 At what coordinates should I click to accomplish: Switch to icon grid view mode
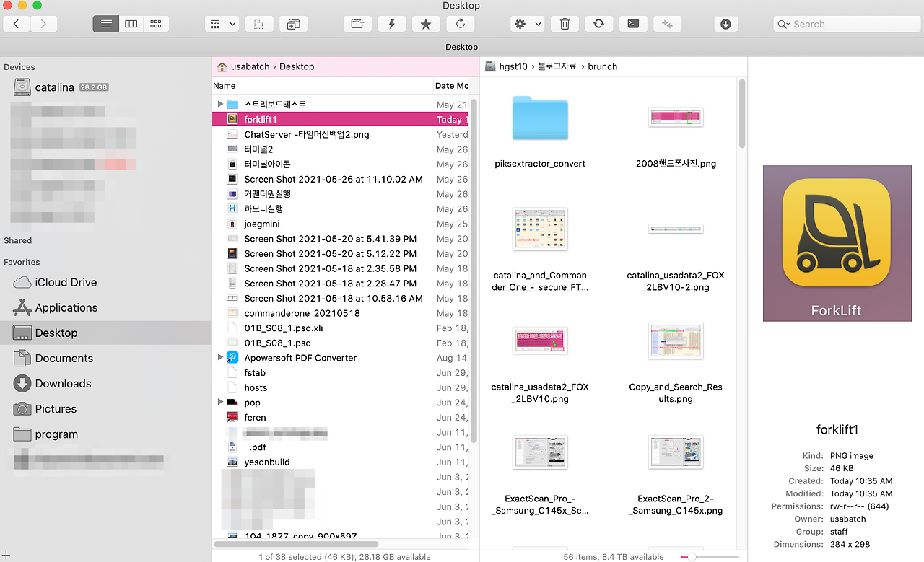(156, 24)
